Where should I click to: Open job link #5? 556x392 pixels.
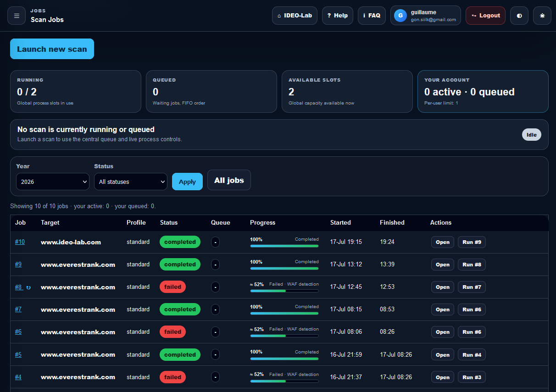pos(18,354)
